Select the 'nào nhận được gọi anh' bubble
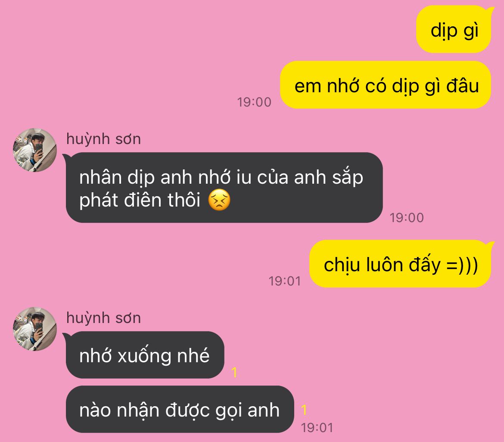Viewport: 504px width, 442px height. point(180,409)
